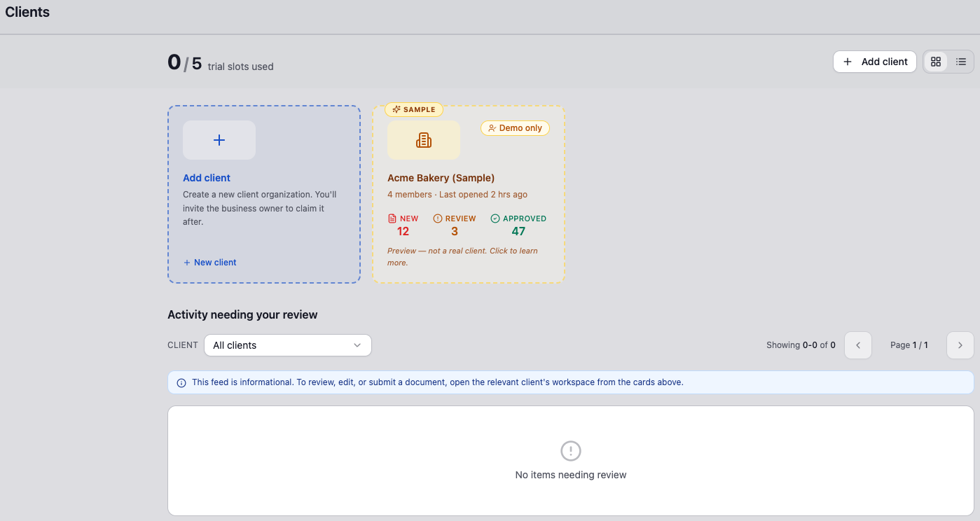Click the REVIEW count 3
This screenshot has width=980, height=521.
point(455,232)
